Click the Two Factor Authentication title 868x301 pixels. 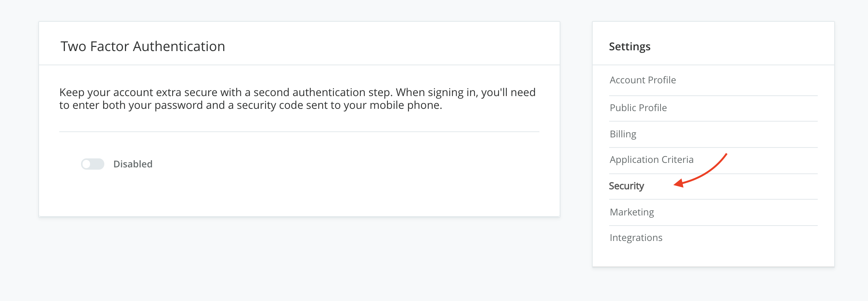coord(143,47)
